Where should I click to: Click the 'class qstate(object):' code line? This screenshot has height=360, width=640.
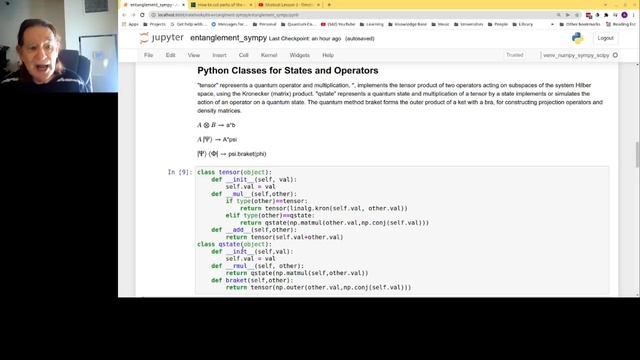pyautogui.click(x=234, y=244)
